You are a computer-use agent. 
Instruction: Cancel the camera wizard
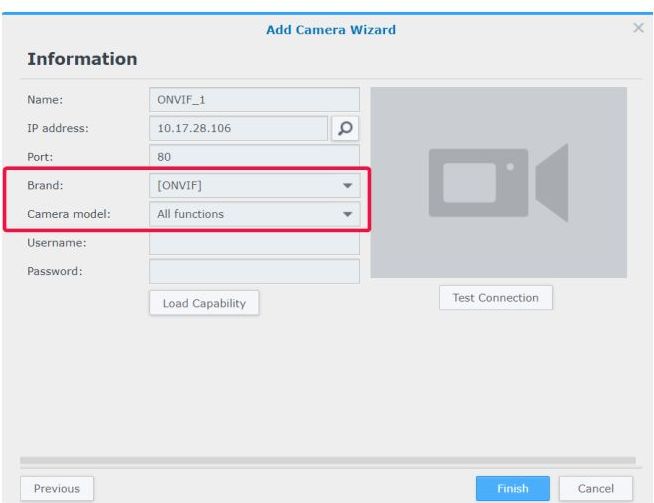[x=602, y=488]
